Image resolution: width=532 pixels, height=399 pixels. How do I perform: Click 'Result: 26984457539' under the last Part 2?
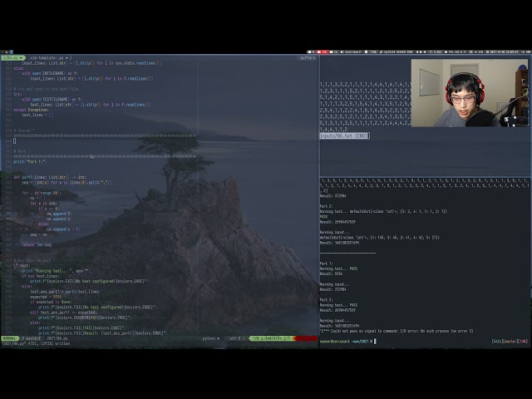337,310
